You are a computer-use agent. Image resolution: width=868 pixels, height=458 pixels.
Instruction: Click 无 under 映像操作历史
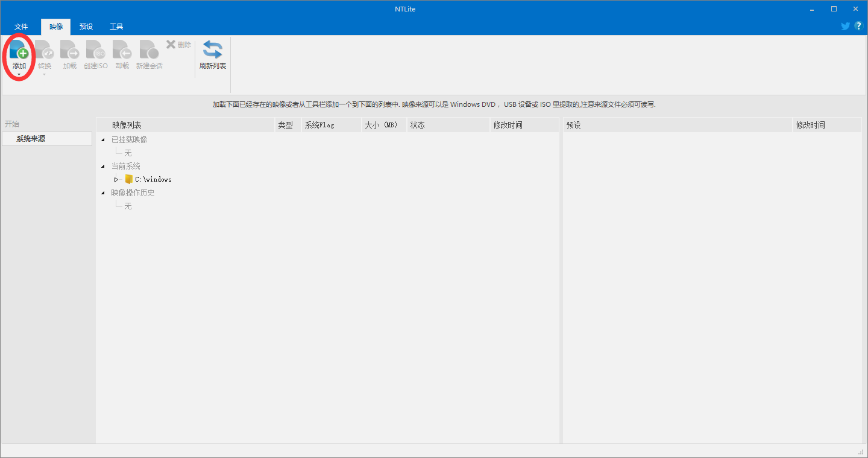click(x=128, y=206)
